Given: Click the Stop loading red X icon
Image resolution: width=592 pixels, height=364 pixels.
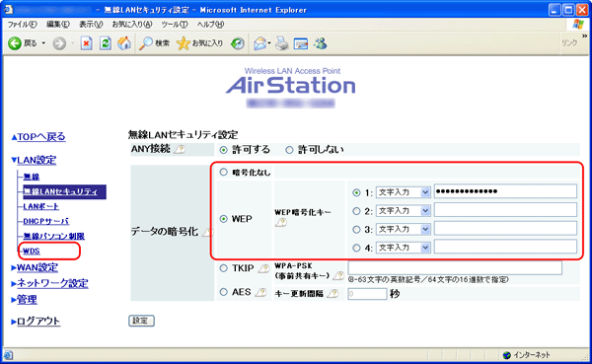Looking at the screenshot, I should pos(86,43).
